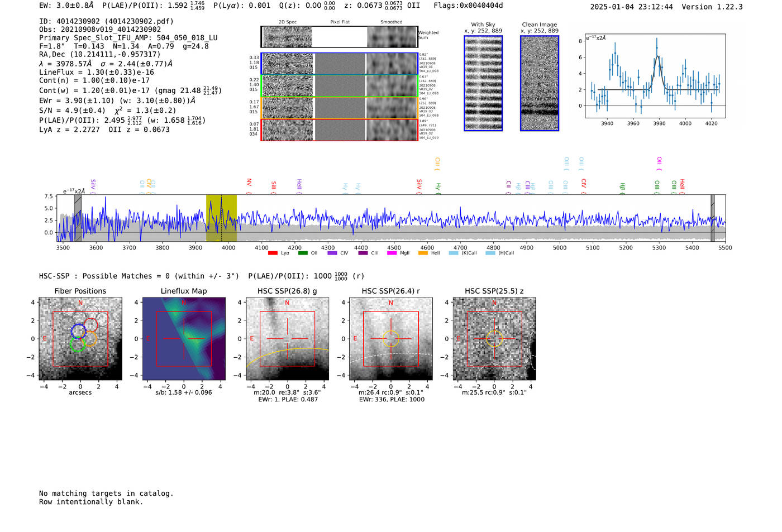The height and width of the screenshot is (532, 782).
Task: Open the Lineflux Map image
Action: click(184, 339)
